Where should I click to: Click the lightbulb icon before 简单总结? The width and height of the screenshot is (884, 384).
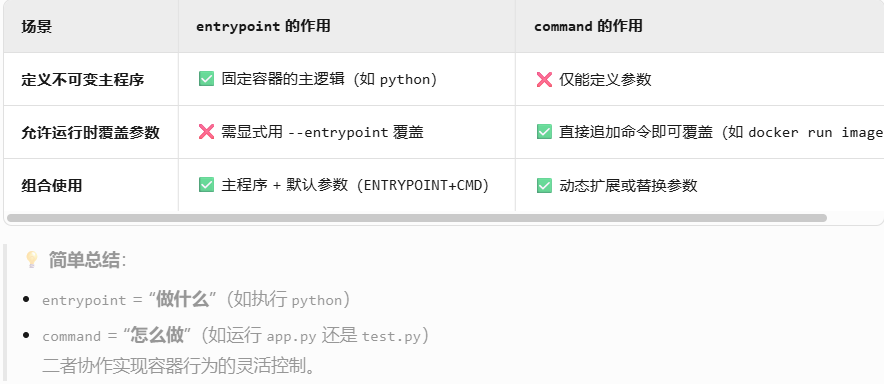[32, 260]
